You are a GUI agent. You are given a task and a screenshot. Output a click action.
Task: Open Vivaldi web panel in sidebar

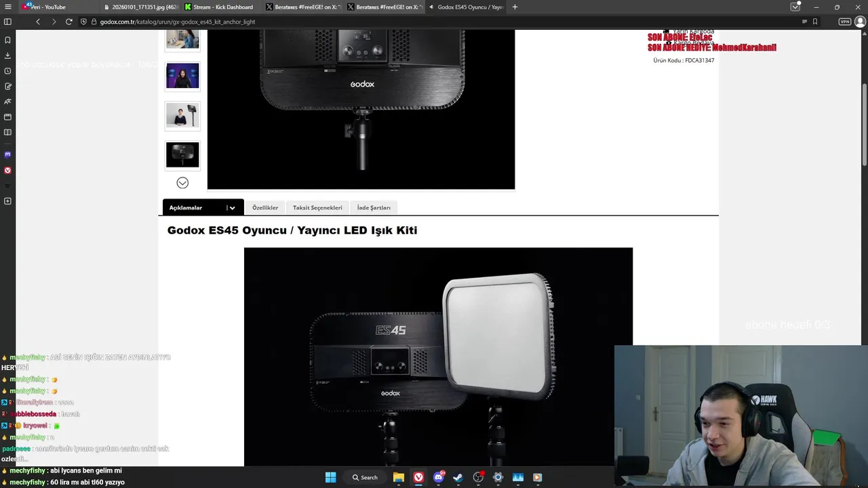tap(7, 170)
